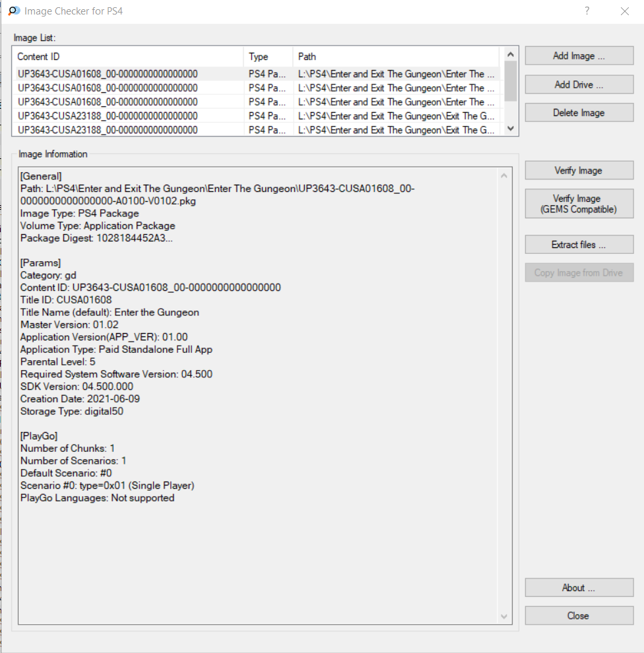Select the third CUSA01608 row in the image list

(x=257, y=102)
